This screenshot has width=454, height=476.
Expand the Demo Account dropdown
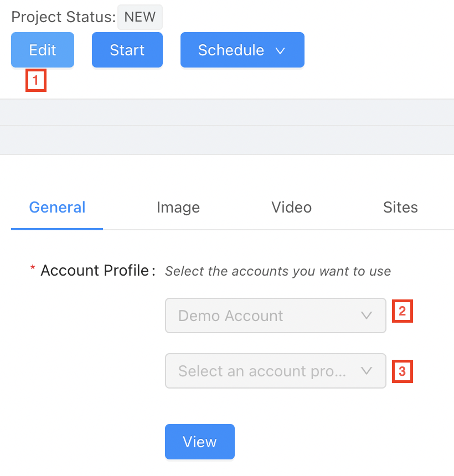266,315
